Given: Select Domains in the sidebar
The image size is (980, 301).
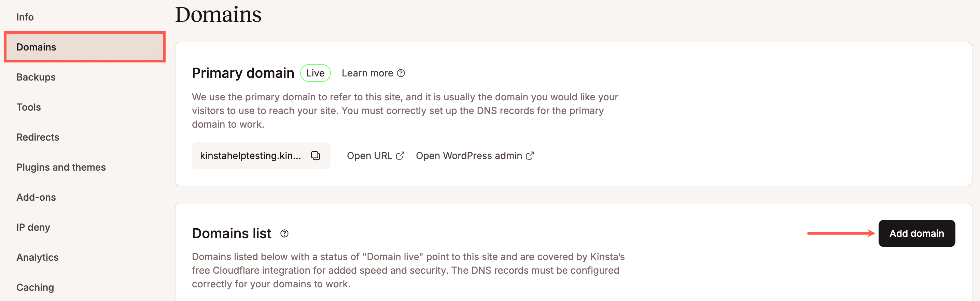Looking at the screenshot, I should coord(37,47).
